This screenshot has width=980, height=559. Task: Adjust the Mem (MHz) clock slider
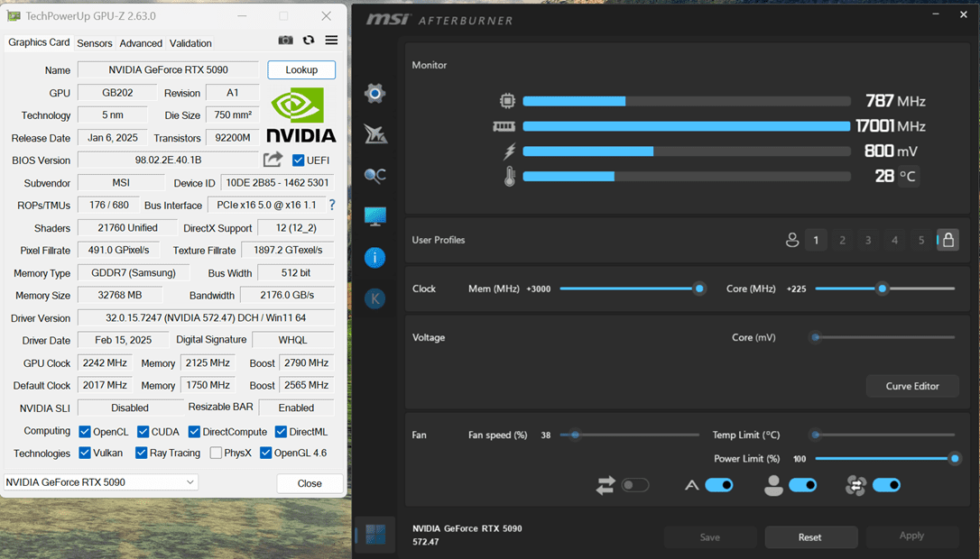pos(633,289)
